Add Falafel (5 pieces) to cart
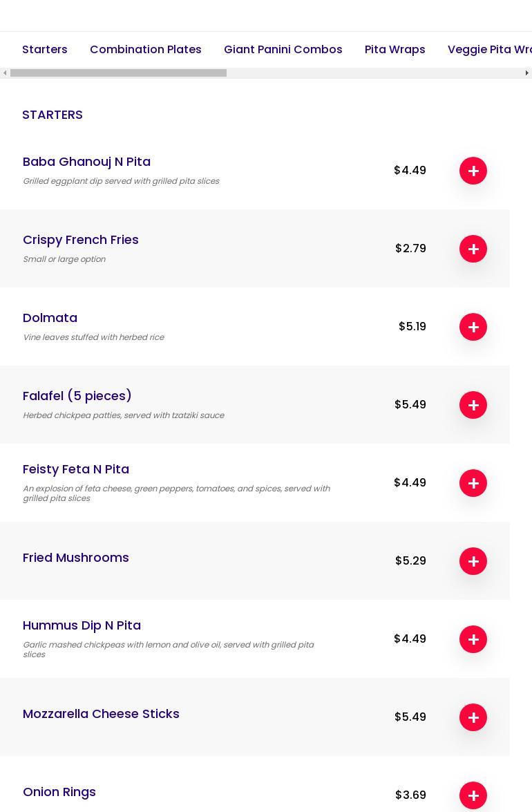Viewport: 532px width, 812px height. coord(473,405)
